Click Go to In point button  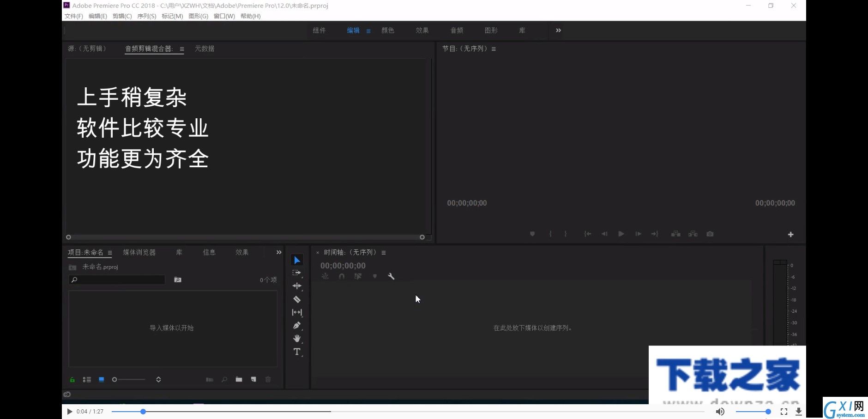587,234
